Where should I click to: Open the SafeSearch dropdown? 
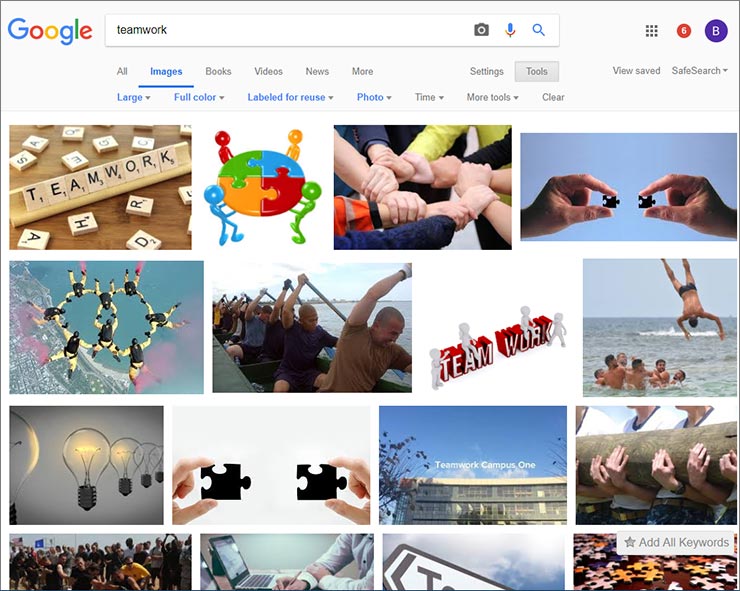[x=699, y=71]
